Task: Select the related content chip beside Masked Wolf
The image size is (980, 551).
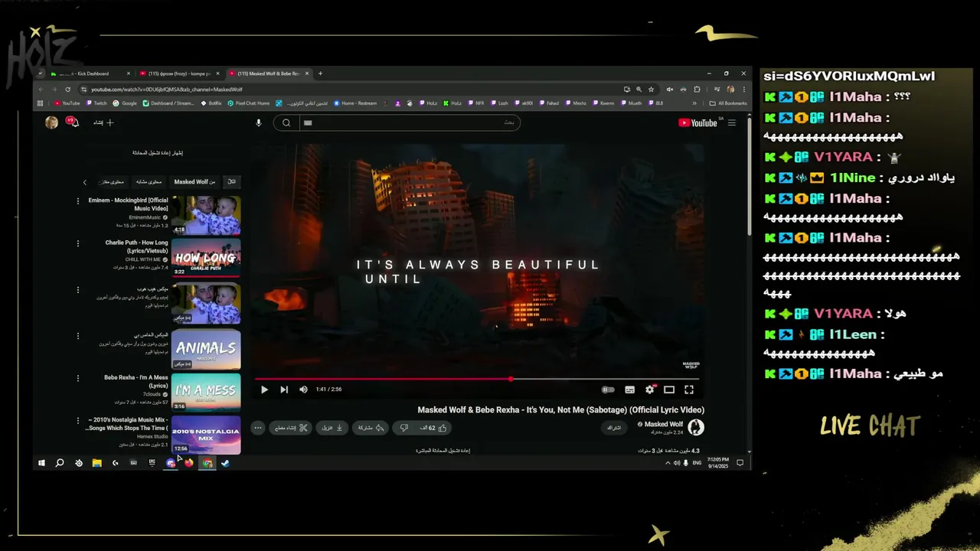Action: tap(149, 182)
